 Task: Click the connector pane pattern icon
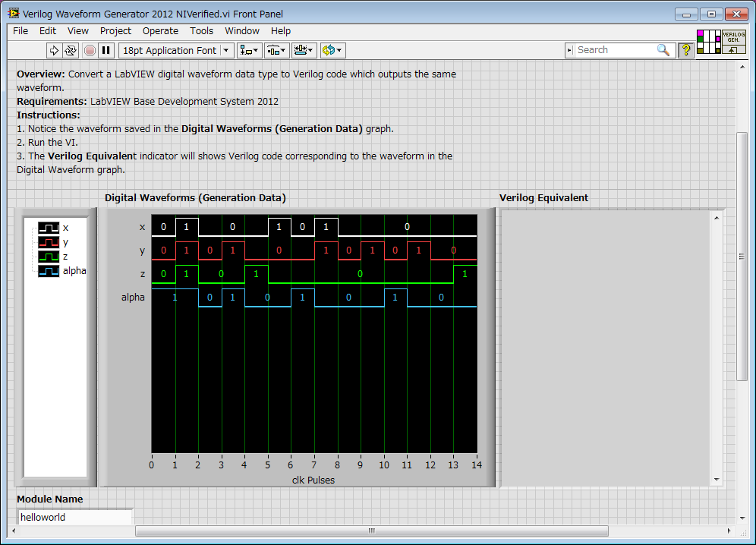tap(707, 42)
